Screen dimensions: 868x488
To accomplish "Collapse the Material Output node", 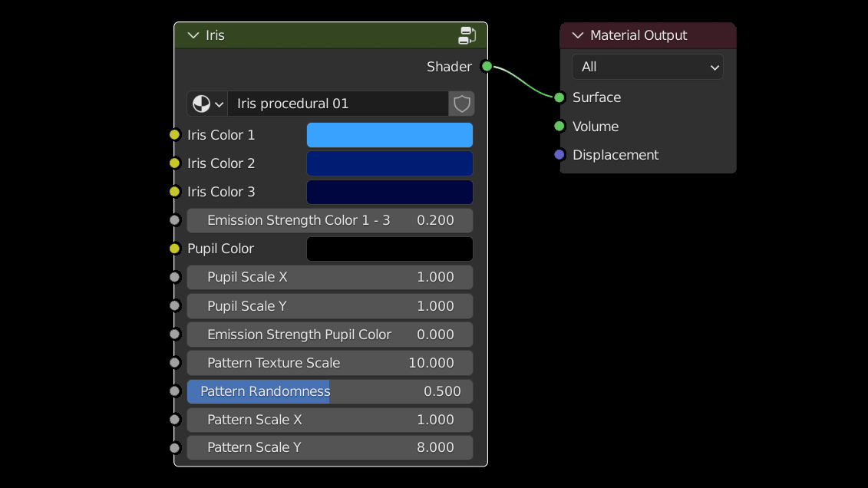I will 577,35.
